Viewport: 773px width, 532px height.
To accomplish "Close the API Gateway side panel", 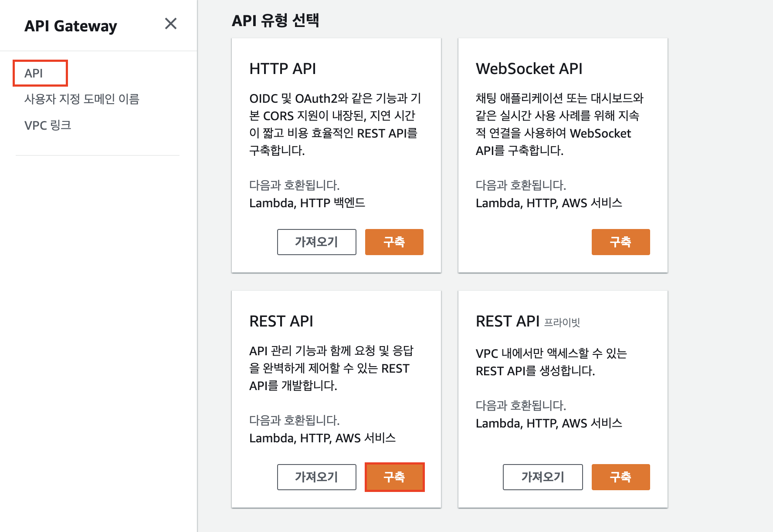I will pyautogui.click(x=171, y=24).
